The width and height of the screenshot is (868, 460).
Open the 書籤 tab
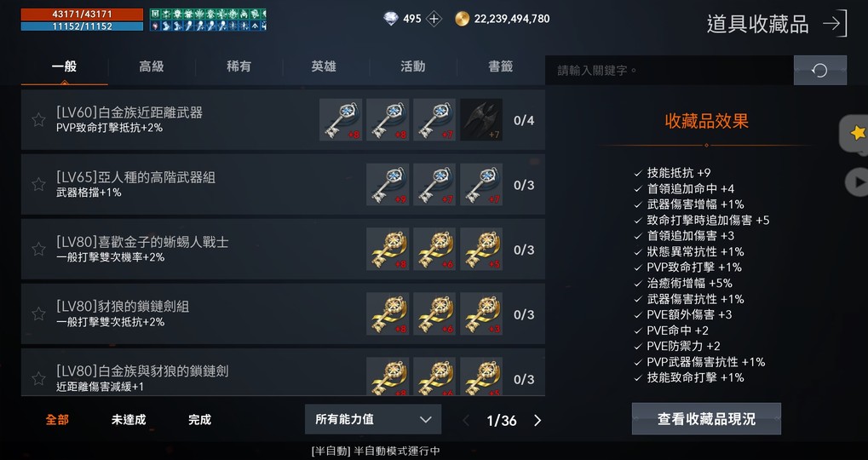tap(500, 67)
